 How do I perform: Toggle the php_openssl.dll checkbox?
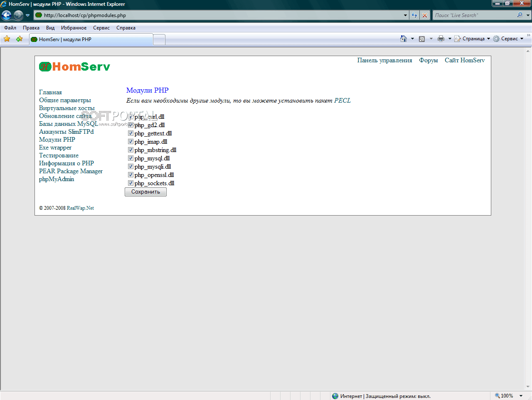(x=131, y=175)
